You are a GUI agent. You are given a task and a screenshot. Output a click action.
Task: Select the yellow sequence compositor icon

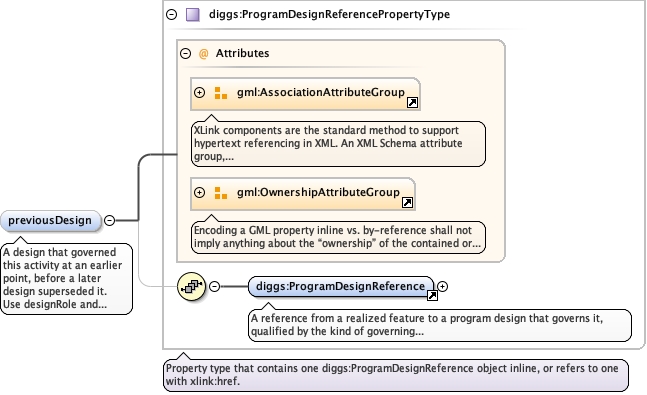pyautogui.click(x=191, y=286)
